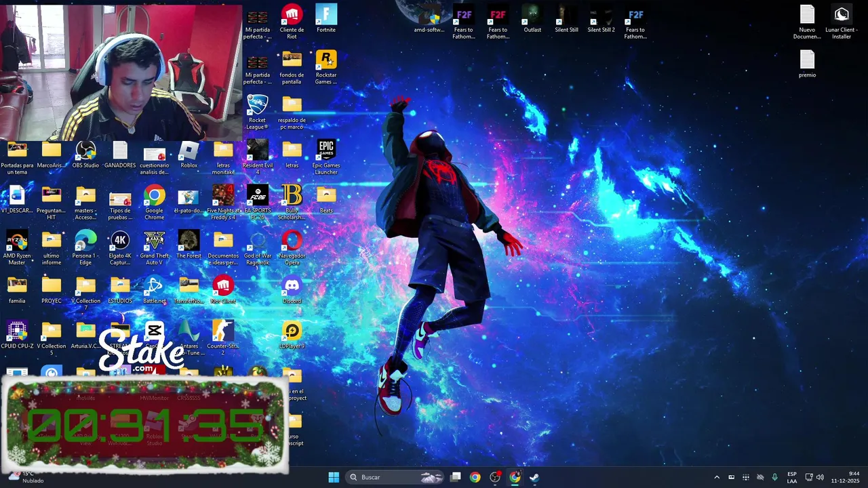The height and width of the screenshot is (488, 868).
Task: Expand the hidden system tray icons chevron
Action: tap(717, 477)
